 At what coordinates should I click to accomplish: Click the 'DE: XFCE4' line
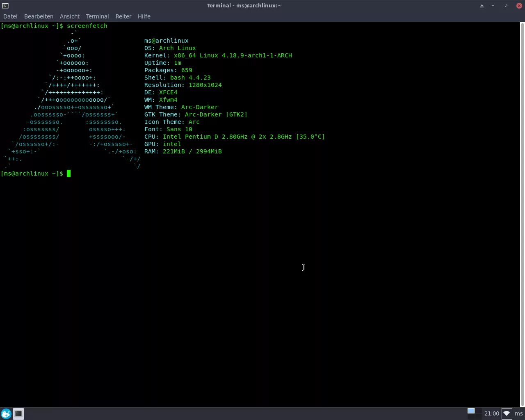coord(161,92)
